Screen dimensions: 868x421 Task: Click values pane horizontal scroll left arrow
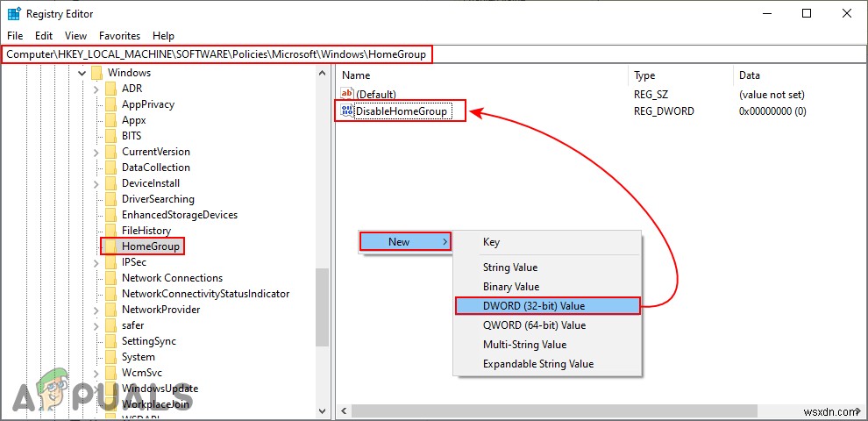click(x=343, y=411)
